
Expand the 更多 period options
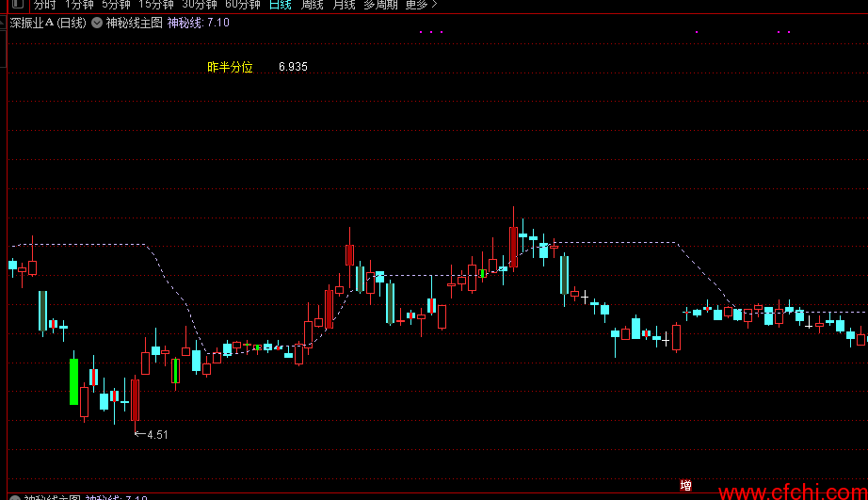coord(421,5)
